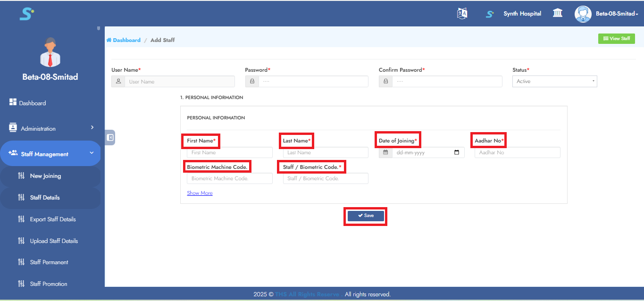Viewport: 644px width, 301px height.
Task: Click into the Aadhar No field
Action: [x=517, y=152]
